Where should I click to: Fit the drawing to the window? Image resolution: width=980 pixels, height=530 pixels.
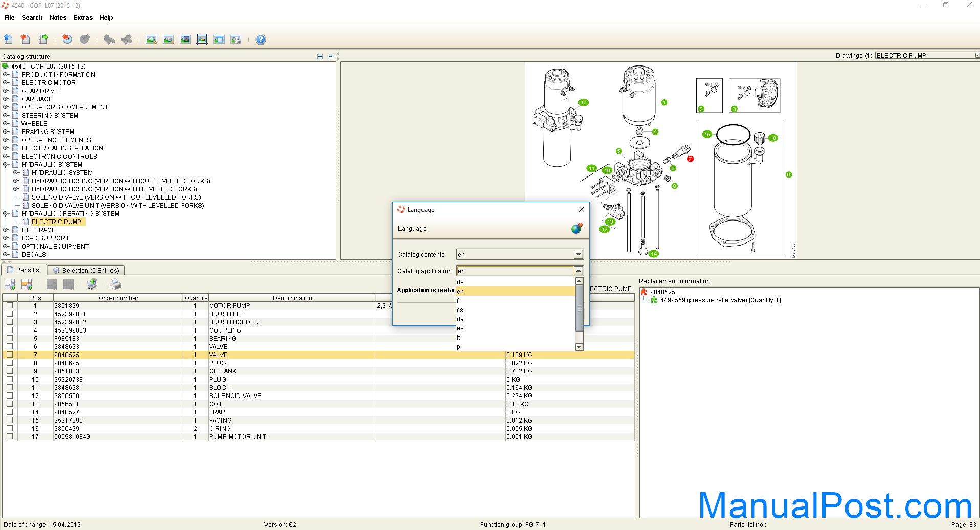(202, 39)
